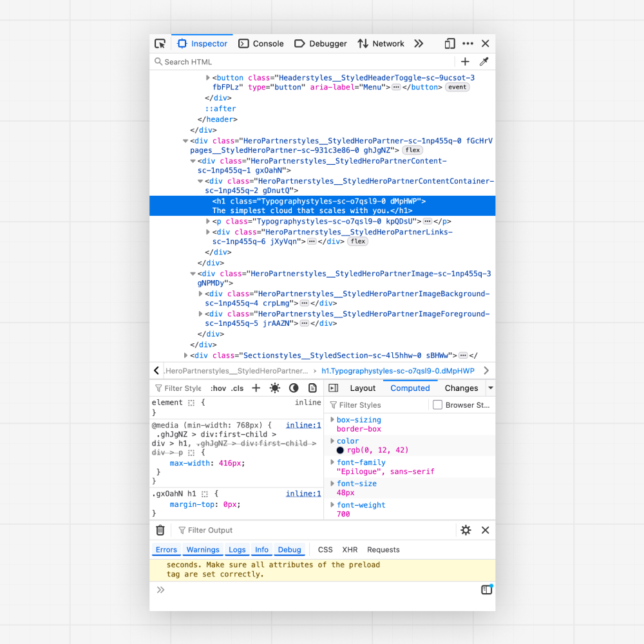
Task: Toggle light color scheme simulation
Action: 274,388
